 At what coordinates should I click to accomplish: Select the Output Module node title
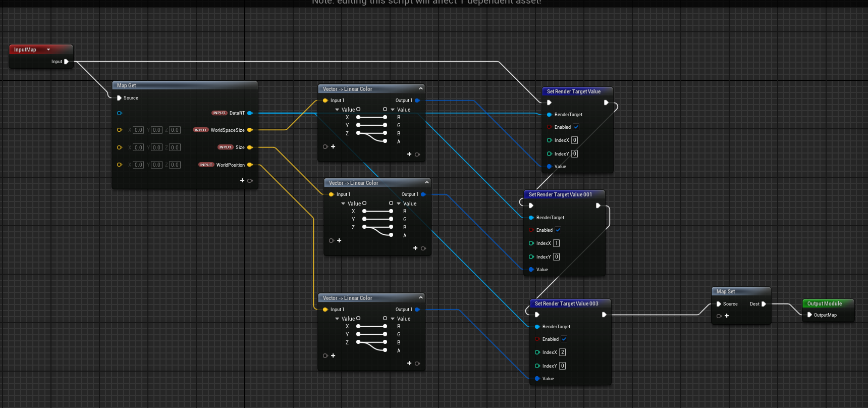(824, 303)
